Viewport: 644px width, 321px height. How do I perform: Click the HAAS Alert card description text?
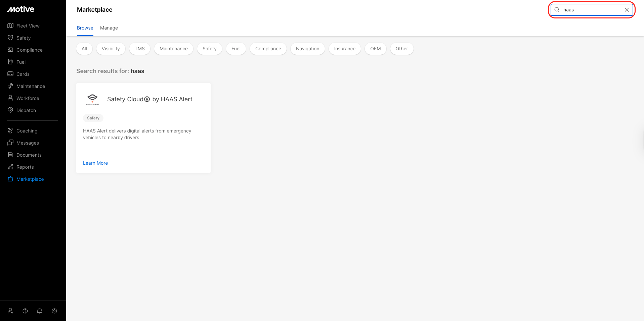(x=137, y=134)
